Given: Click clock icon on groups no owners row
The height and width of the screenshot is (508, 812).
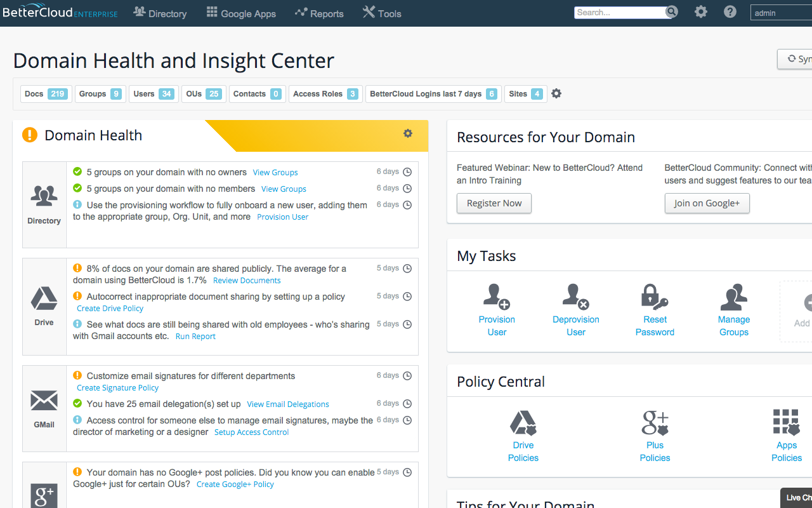Looking at the screenshot, I should pos(407,172).
